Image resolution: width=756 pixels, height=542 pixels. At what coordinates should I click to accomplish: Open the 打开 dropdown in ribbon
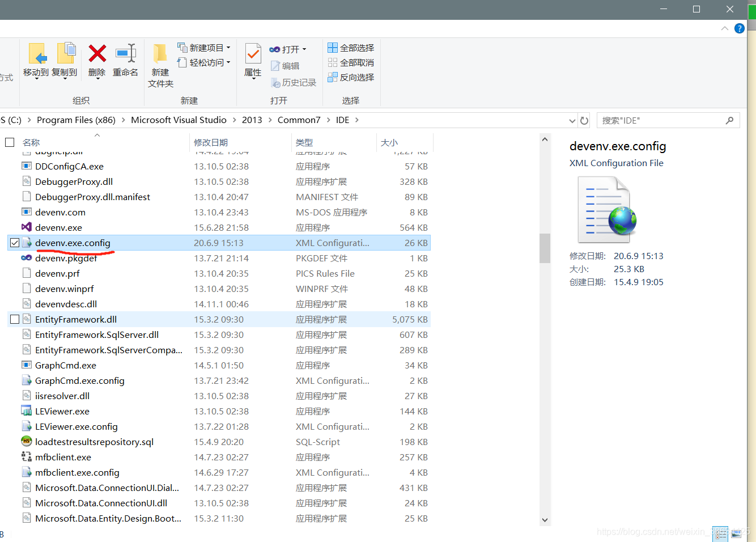288,49
